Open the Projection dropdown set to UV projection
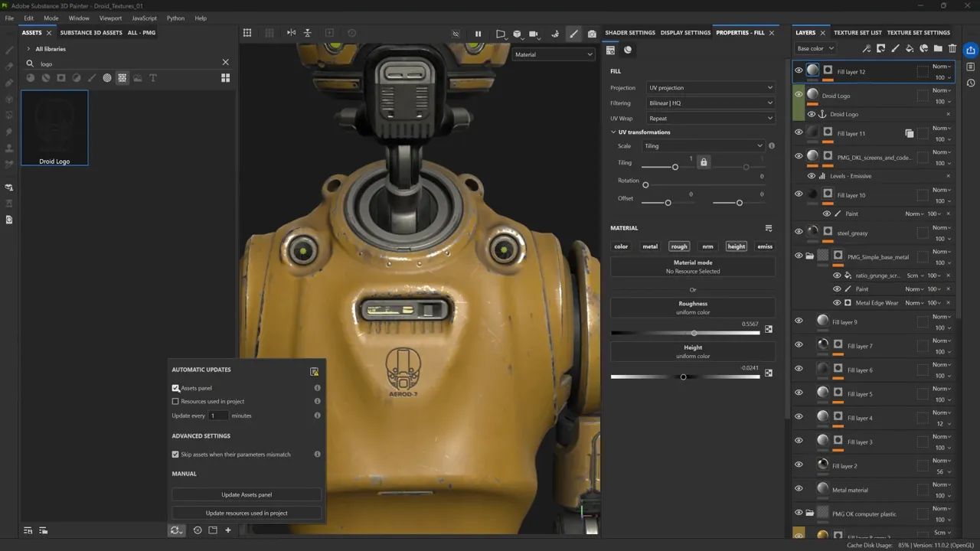The image size is (980, 551). (710, 88)
